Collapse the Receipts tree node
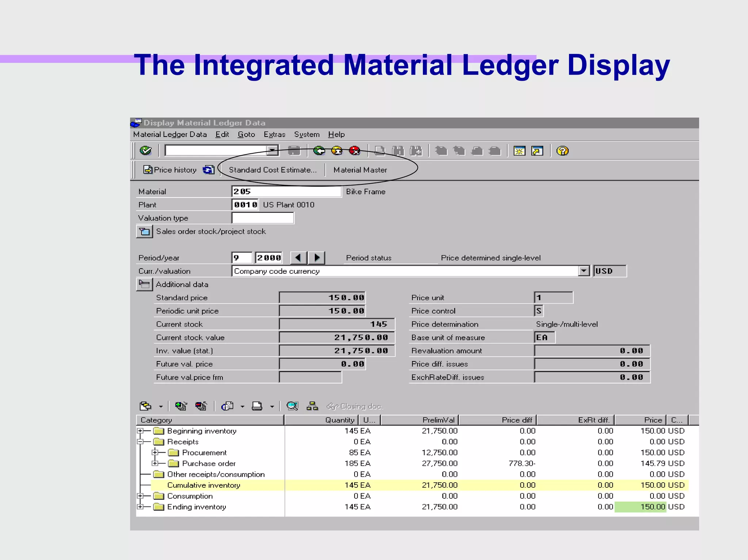The image size is (748, 560). (140, 442)
